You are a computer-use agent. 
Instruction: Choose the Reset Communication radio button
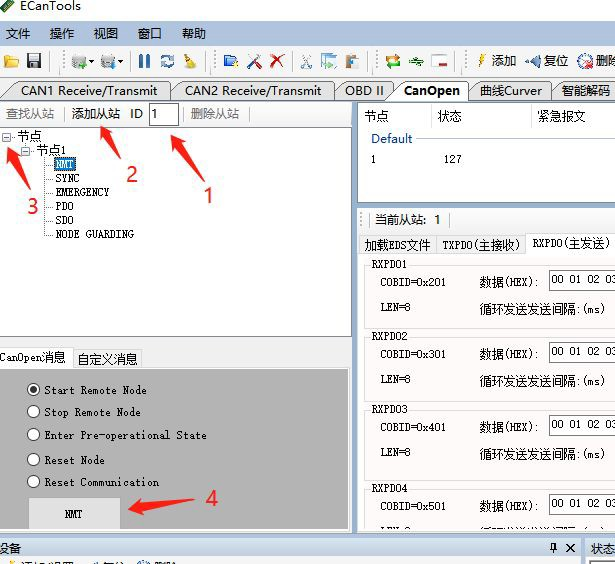coord(34,482)
